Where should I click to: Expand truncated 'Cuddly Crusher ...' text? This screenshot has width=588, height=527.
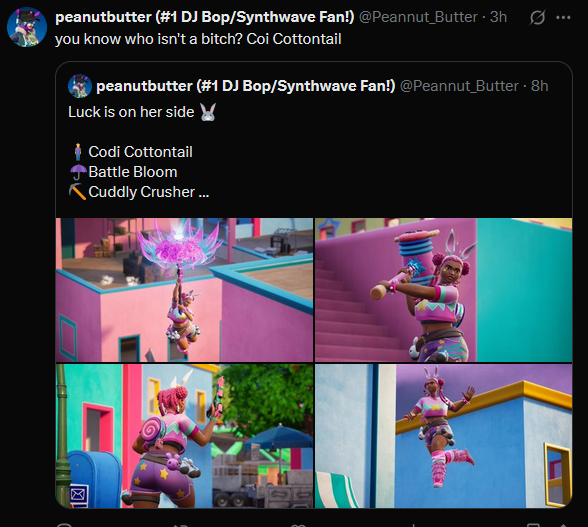coord(139,192)
